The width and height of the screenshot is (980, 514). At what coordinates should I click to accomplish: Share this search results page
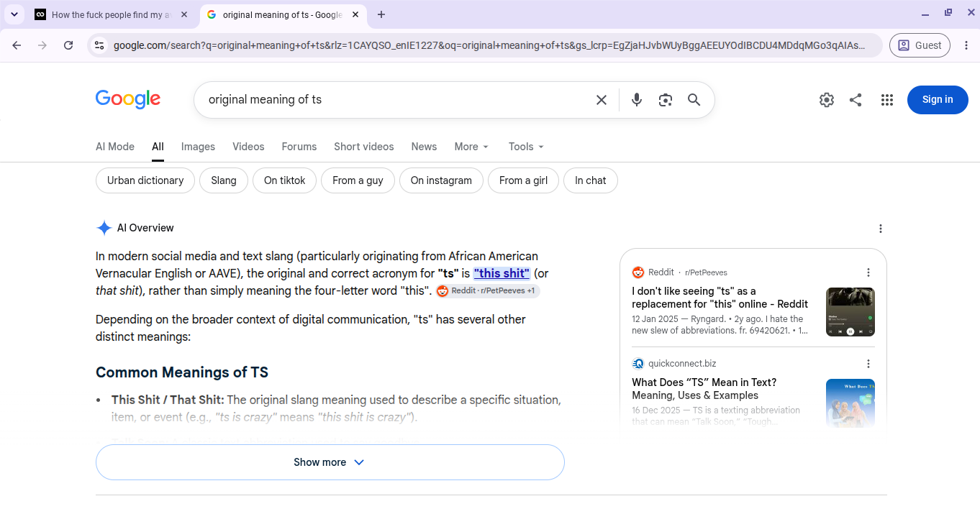(856, 100)
